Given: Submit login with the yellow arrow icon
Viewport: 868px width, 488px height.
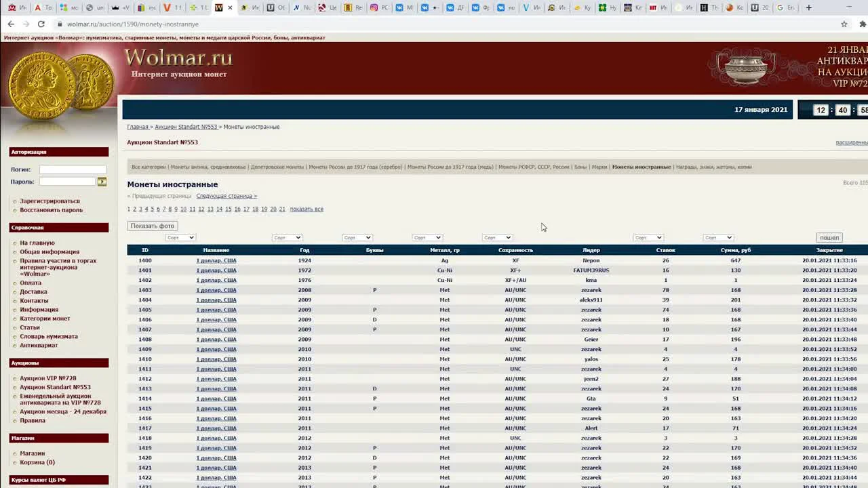Looking at the screenshot, I should pos(102,182).
